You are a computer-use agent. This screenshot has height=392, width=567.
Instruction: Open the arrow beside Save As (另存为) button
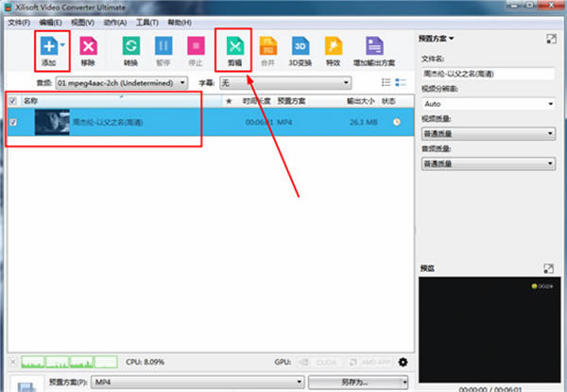404,382
